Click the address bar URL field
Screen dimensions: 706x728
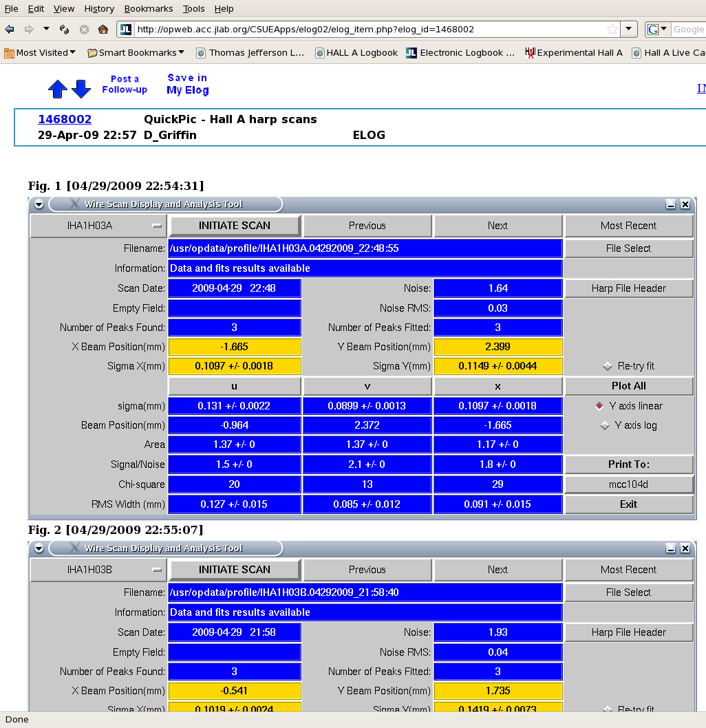tap(370, 30)
